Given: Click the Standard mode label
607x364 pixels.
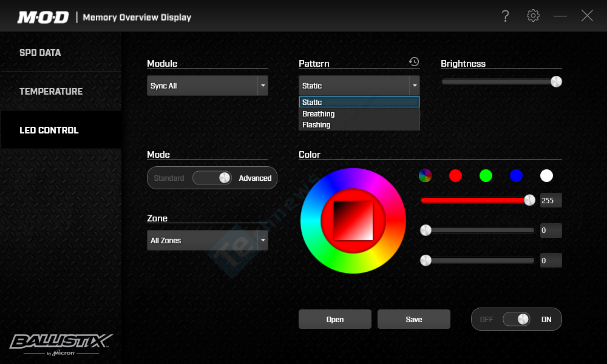Looking at the screenshot, I should pos(169,178).
